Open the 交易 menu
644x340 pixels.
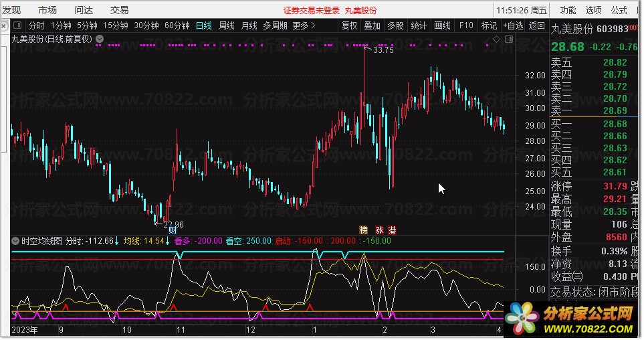click(120, 10)
